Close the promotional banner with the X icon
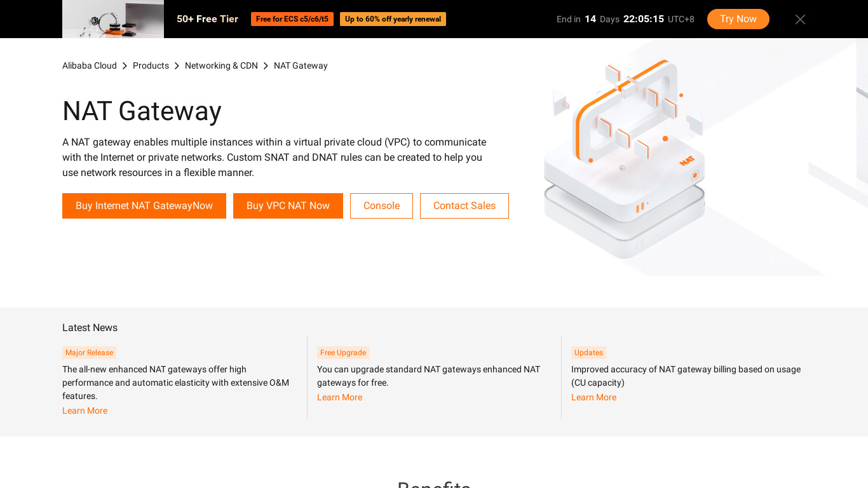The image size is (868, 488). pyautogui.click(x=800, y=19)
